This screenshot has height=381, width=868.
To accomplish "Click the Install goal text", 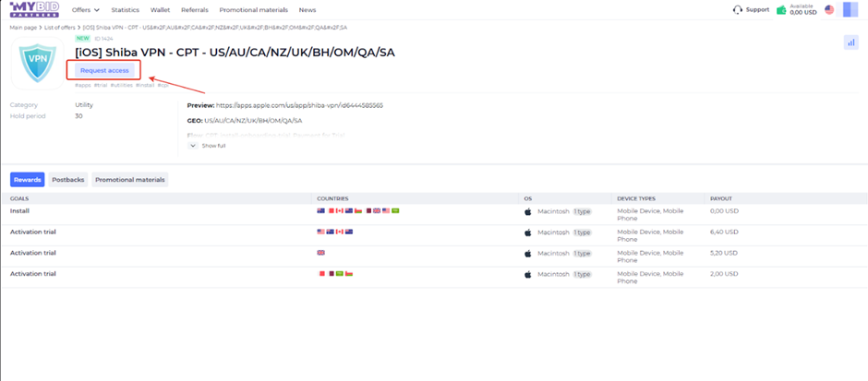I will 19,210.
